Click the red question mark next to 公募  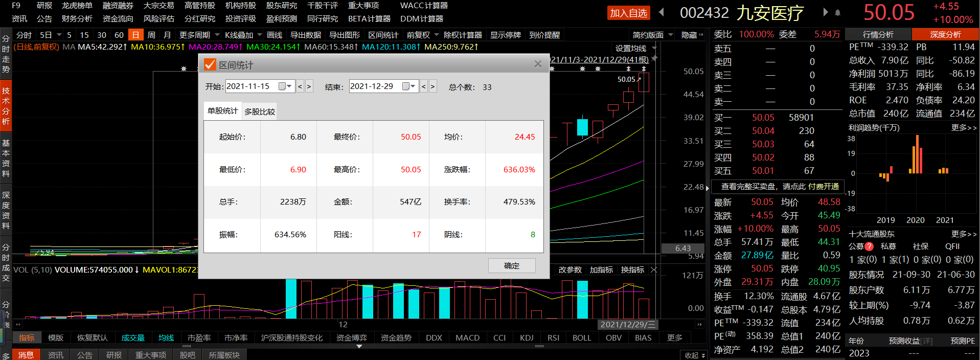click(869, 246)
